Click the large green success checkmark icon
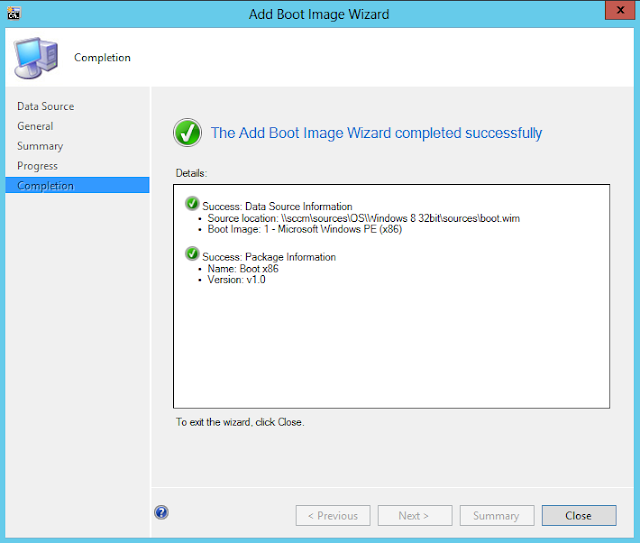 pos(187,132)
